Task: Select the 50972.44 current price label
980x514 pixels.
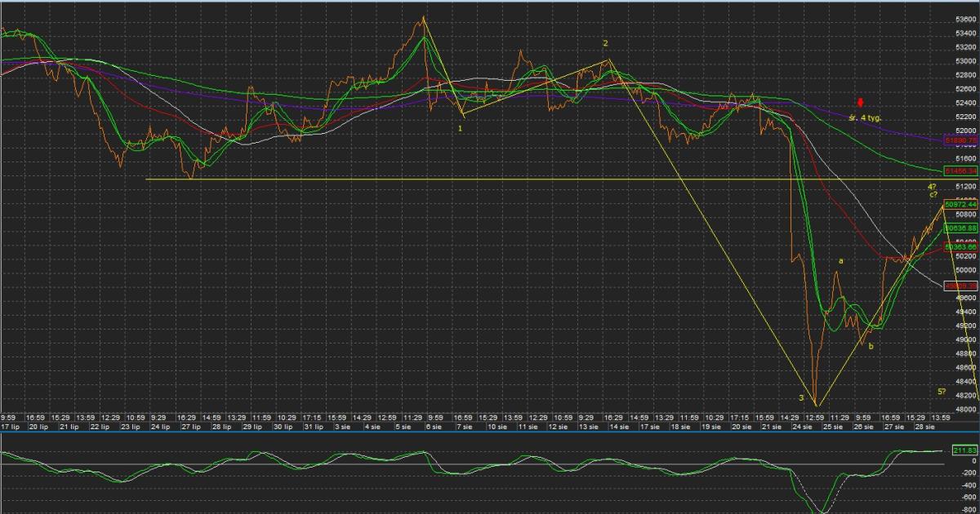Action: coord(961,204)
